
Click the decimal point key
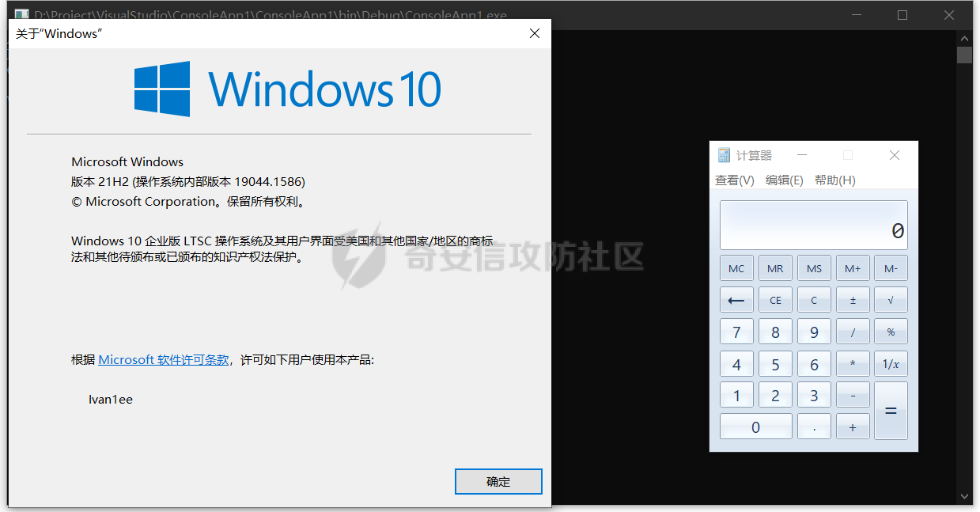click(x=814, y=427)
